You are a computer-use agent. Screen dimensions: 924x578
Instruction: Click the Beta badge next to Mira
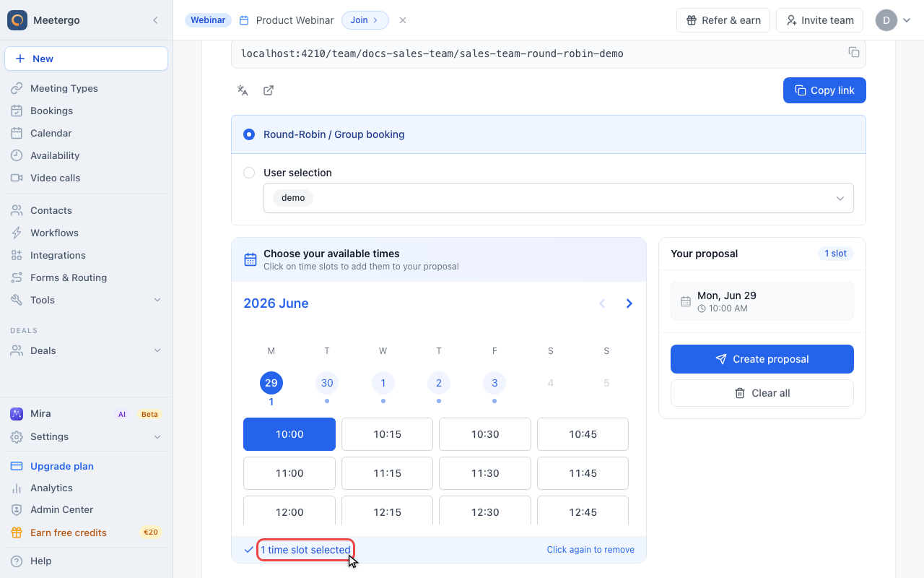point(149,414)
